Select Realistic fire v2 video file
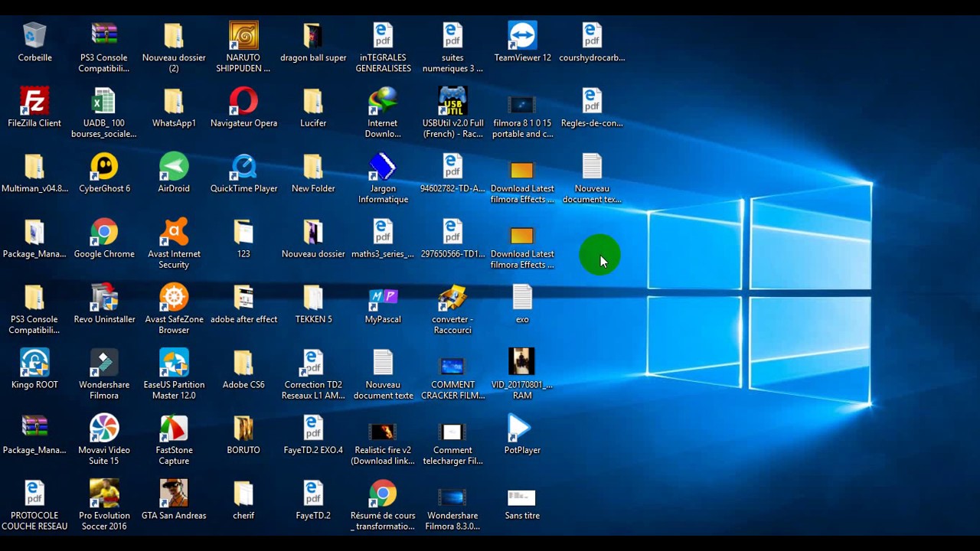 (x=383, y=432)
